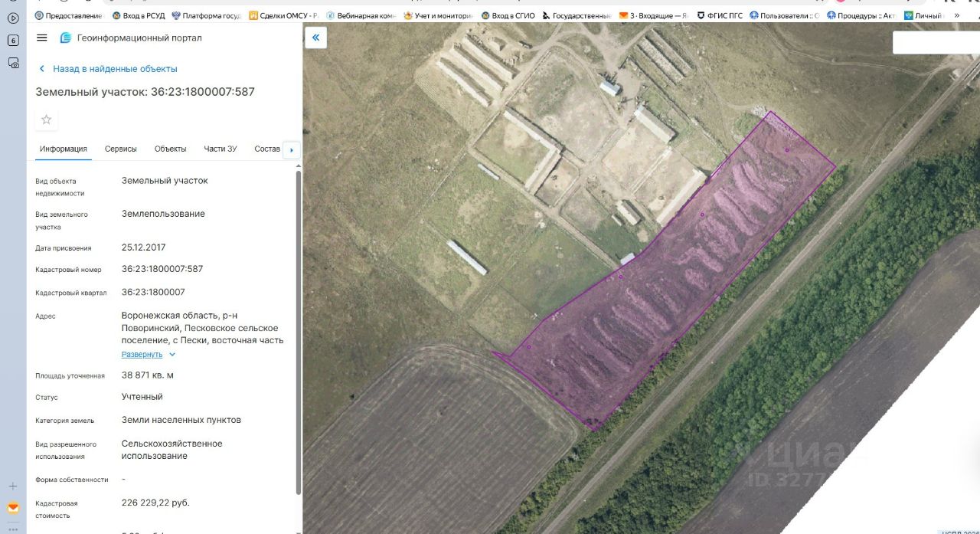980x534 pixels.
Task: Open the tab counter 6 icon in sidebar
Action: (x=13, y=41)
